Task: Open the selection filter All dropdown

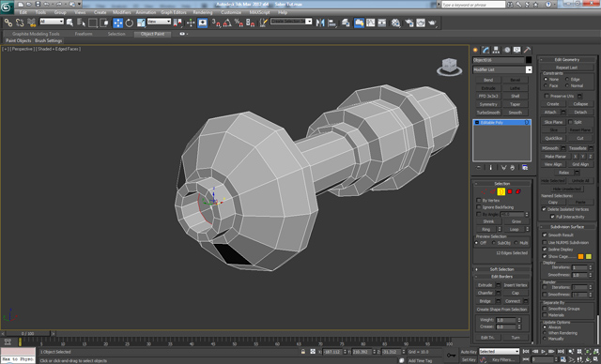Action: [x=52, y=22]
